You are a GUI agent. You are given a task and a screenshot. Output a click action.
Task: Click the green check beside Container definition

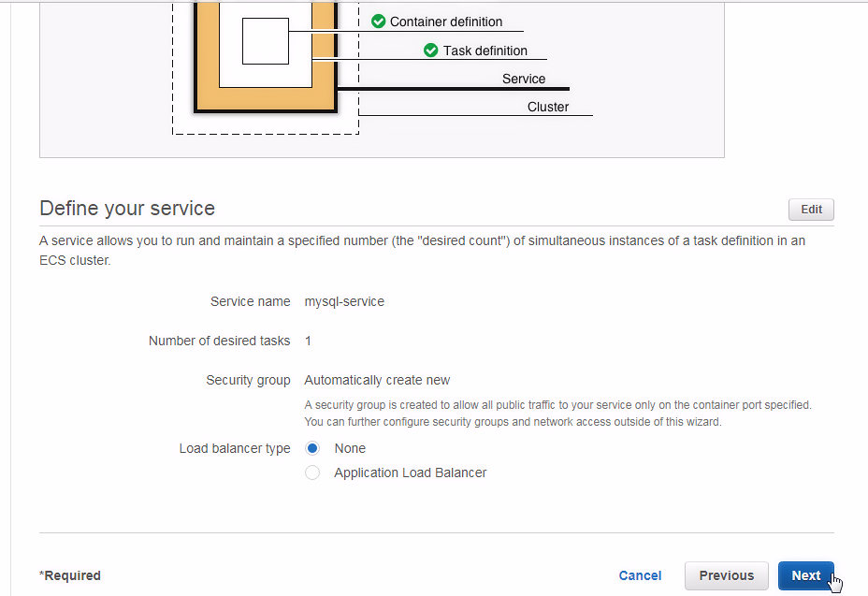pyautogui.click(x=378, y=22)
